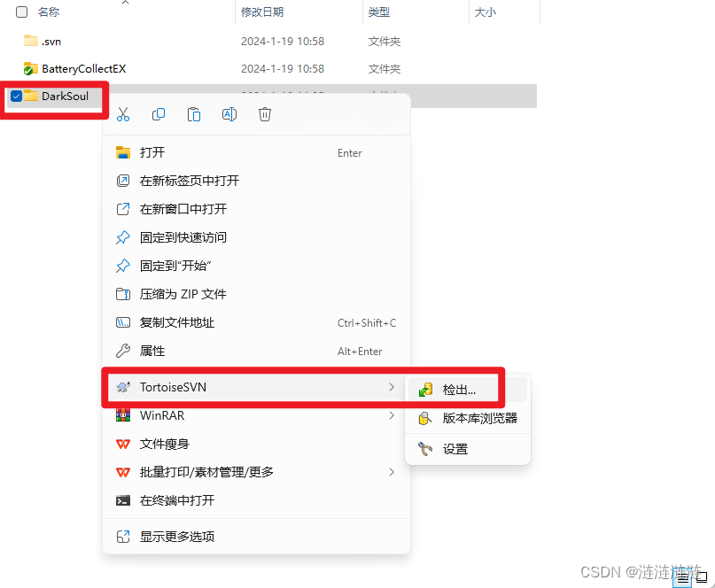Screen dimensions: 715x588
Task: Expand the TortoiseSVN submenu
Action: point(256,387)
